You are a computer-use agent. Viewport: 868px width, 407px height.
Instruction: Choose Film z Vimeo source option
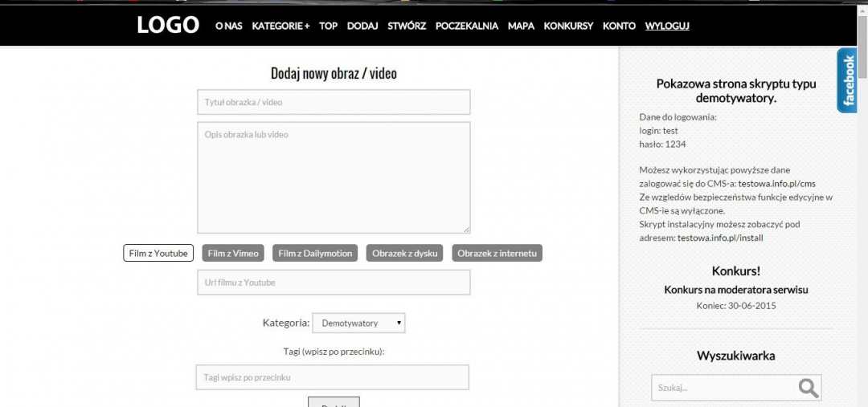coord(233,253)
